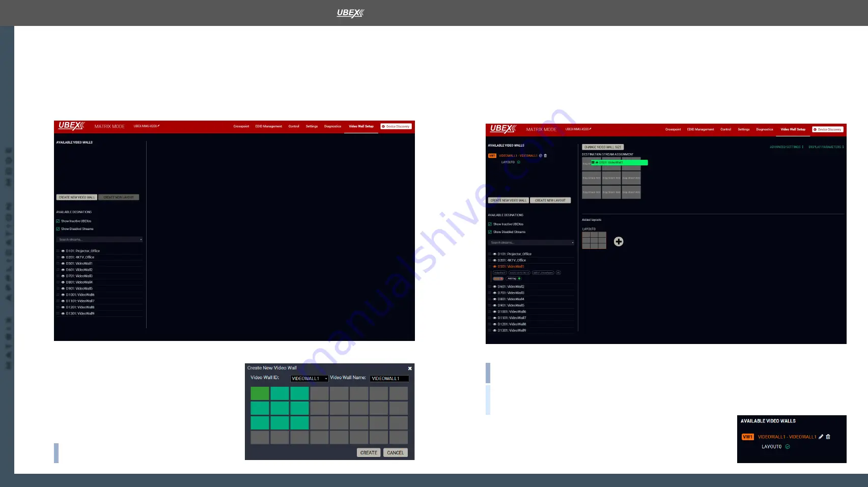
Task: Expand ADVANCED SETTINGS menu
Action: coord(787,147)
